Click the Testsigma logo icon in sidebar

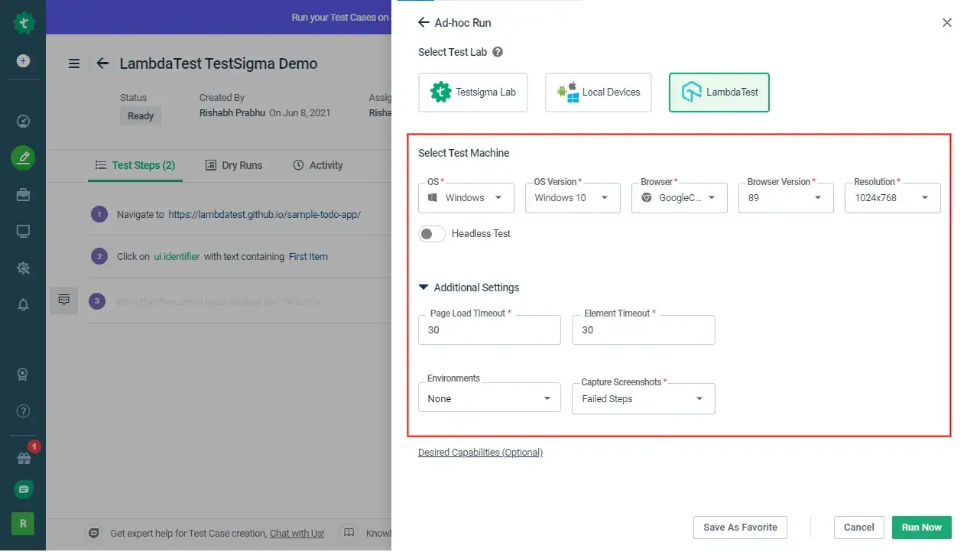point(24,23)
